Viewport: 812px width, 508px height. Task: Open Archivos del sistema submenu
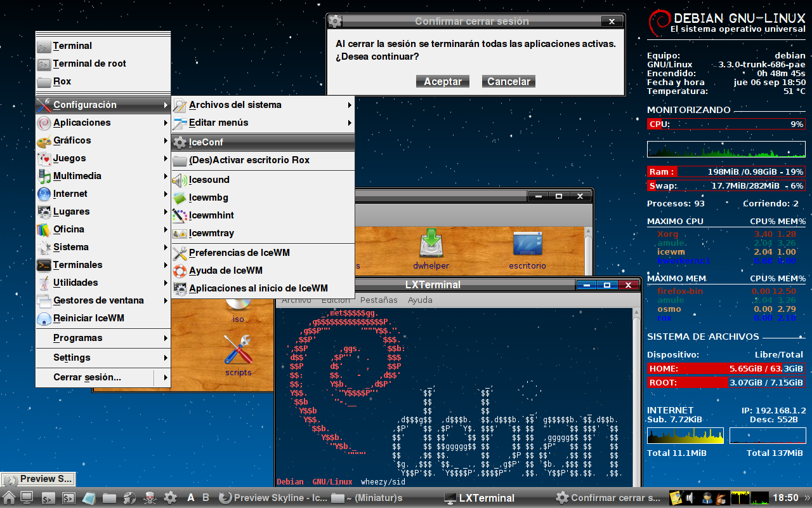263,105
